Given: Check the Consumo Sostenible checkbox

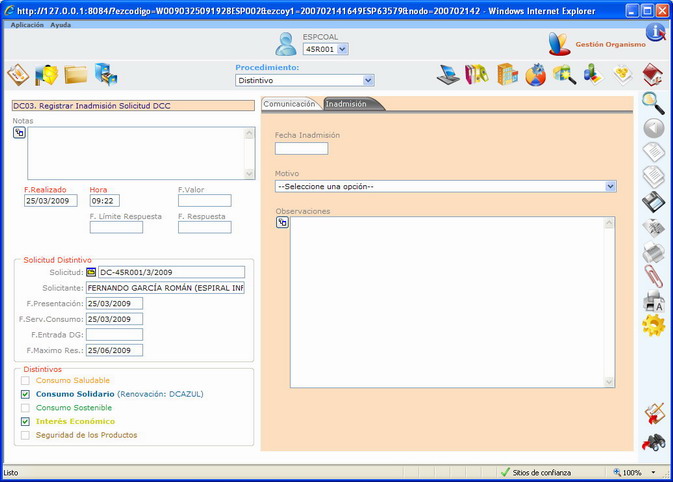Looking at the screenshot, I should pyautogui.click(x=25, y=408).
